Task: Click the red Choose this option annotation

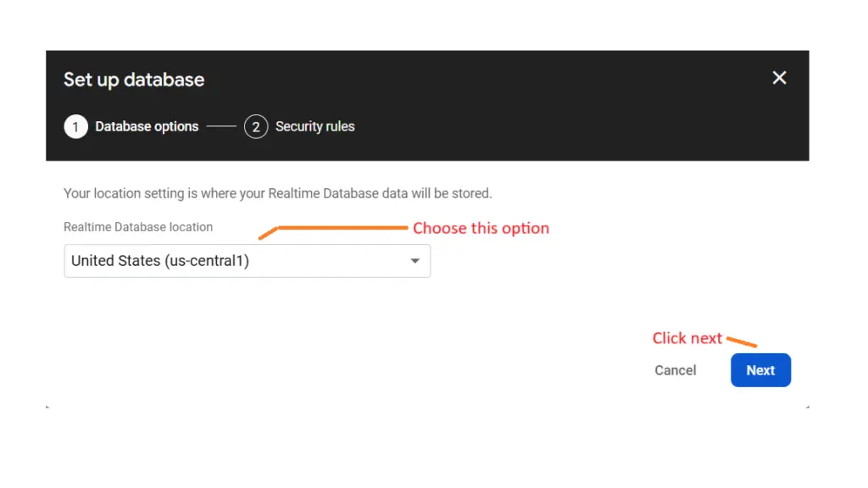Action: 481,228
